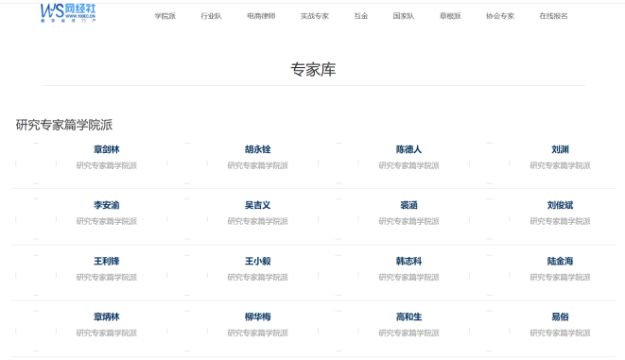
Task: Open expert 王利锋's profile
Action: pos(106,261)
